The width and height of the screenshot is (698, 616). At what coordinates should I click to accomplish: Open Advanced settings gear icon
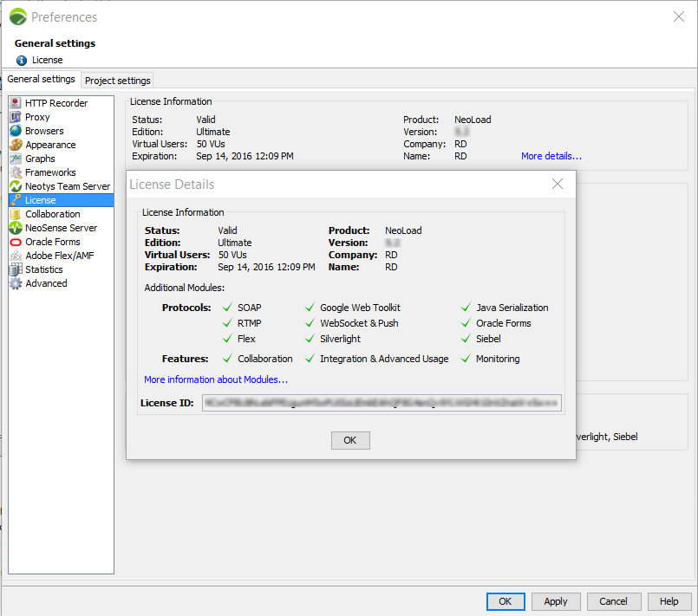click(16, 283)
